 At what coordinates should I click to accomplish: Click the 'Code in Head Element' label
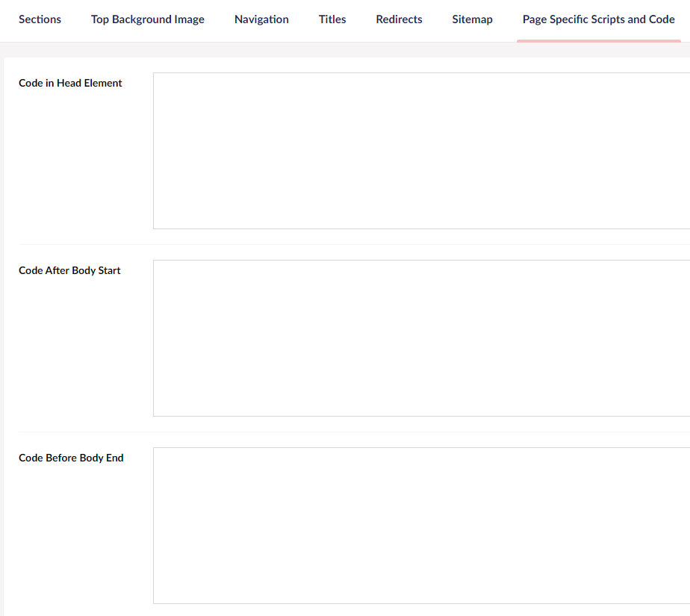click(x=70, y=83)
